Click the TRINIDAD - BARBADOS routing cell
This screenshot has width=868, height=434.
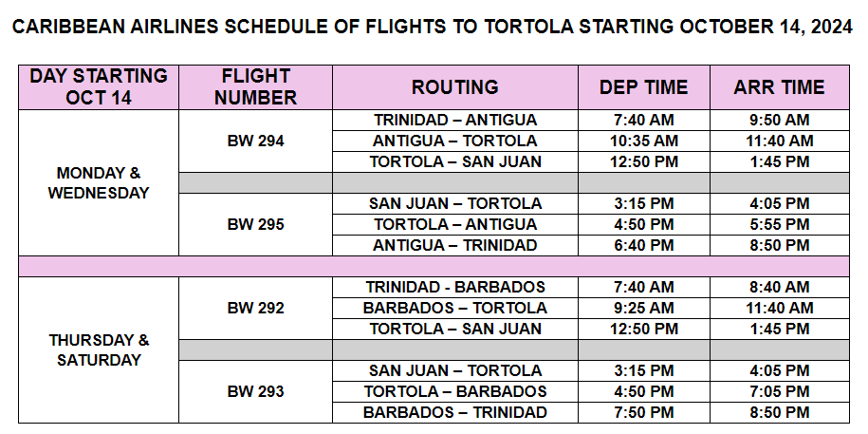[455, 287]
